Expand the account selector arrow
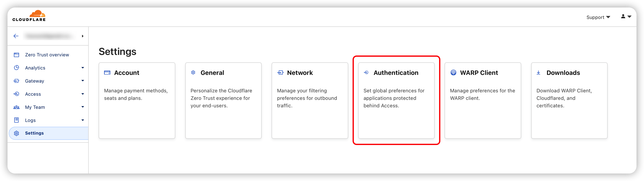 (83, 36)
